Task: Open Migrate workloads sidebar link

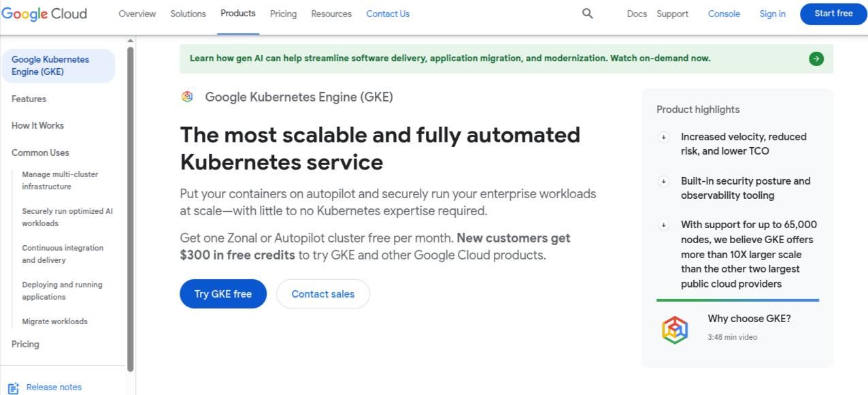Action: (54, 321)
